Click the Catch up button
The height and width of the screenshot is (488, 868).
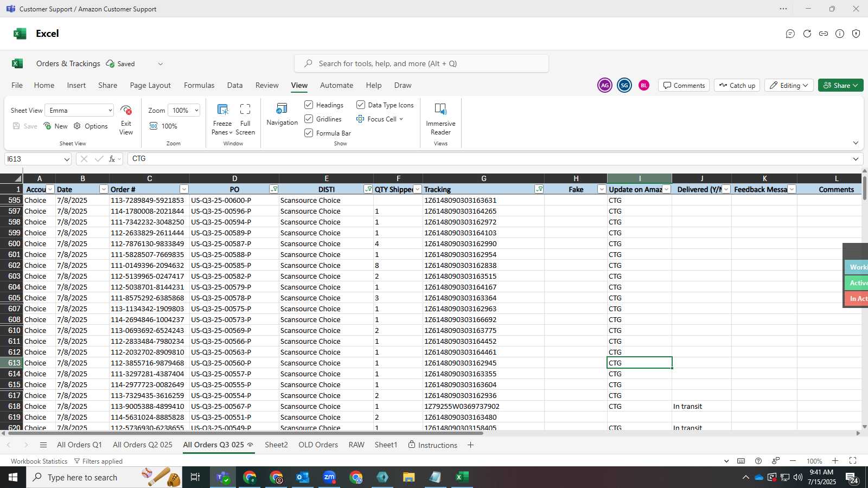737,85
